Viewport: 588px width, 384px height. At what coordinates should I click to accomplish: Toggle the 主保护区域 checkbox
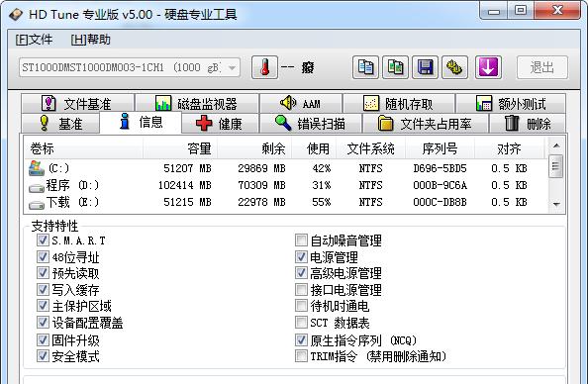[x=43, y=306]
